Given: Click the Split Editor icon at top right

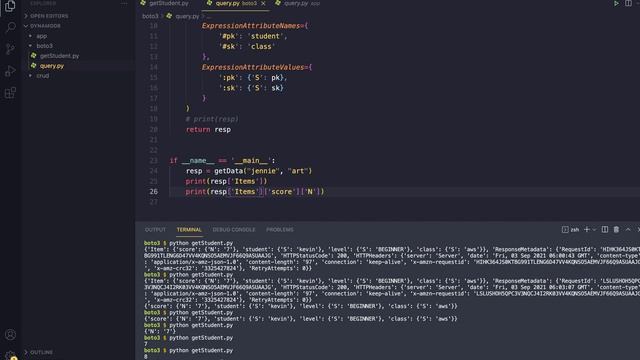Looking at the screenshot, I should click(x=628, y=3).
